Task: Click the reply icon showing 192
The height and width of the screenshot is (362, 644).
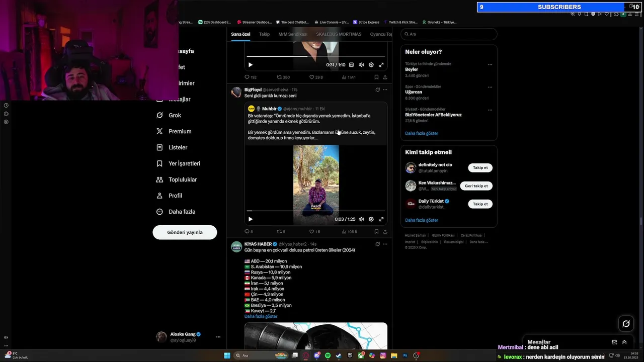Action: coord(247,77)
